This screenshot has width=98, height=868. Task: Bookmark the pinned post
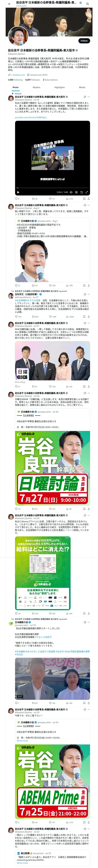[x=84, y=199]
